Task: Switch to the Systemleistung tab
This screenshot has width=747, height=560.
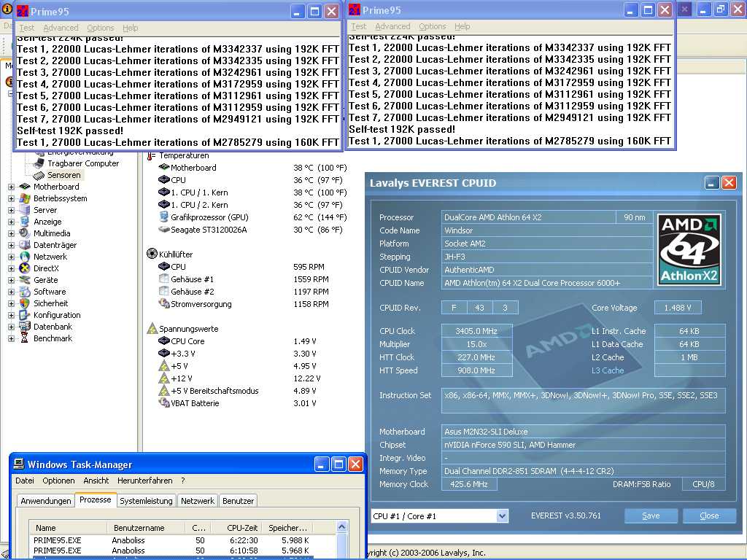Action: pyautogui.click(x=146, y=500)
